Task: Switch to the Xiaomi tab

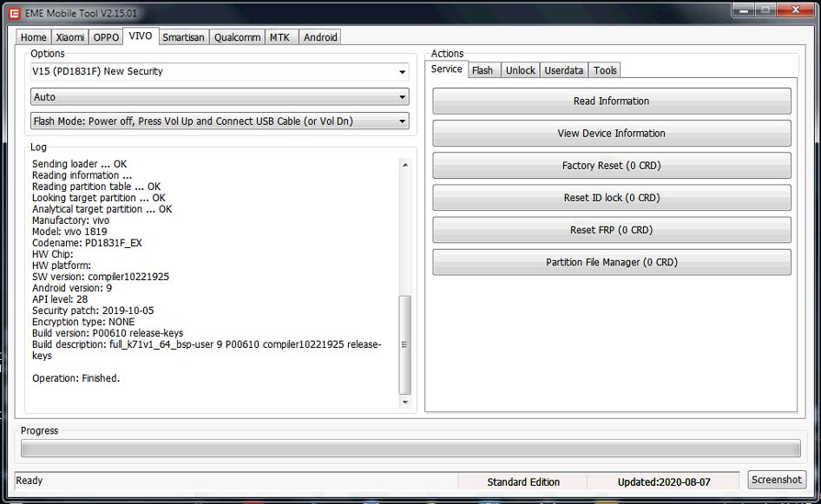Action: click(x=70, y=37)
